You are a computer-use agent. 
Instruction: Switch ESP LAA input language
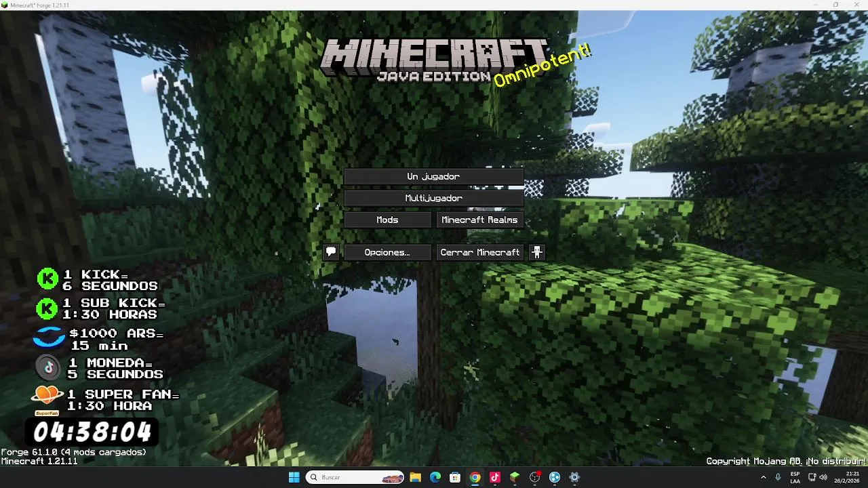tap(795, 477)
